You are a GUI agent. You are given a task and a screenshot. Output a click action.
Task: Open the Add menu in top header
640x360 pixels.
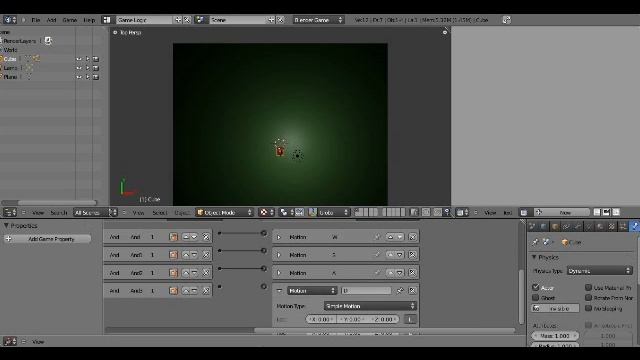click(51, 20)
